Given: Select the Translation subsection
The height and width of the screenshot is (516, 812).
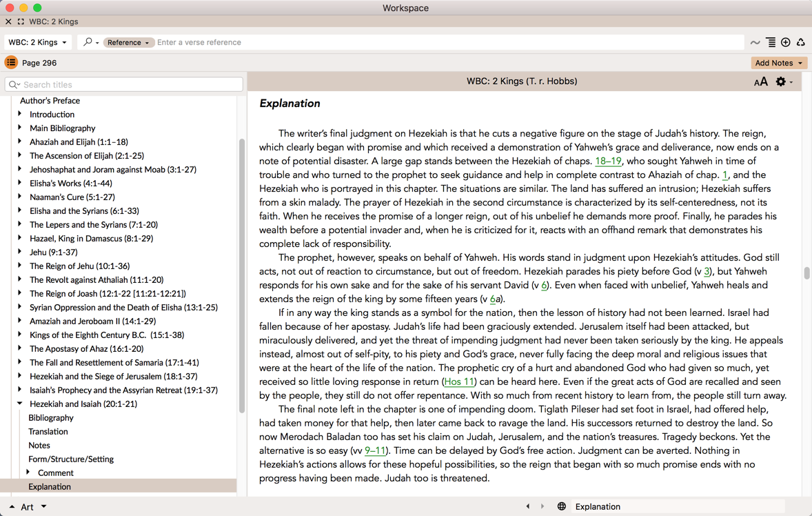Looking at the screenshot, I should [x=48, y=432].
